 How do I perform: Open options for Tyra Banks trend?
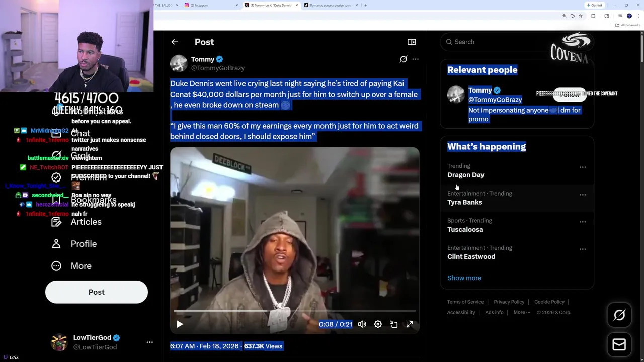coord(583,195)
